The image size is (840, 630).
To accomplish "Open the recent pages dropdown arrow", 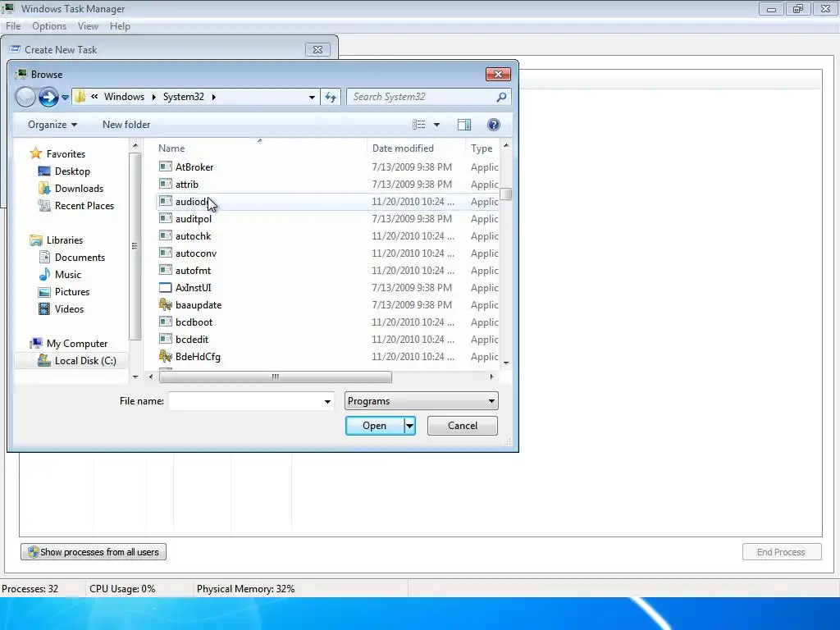I will [65, 98].
